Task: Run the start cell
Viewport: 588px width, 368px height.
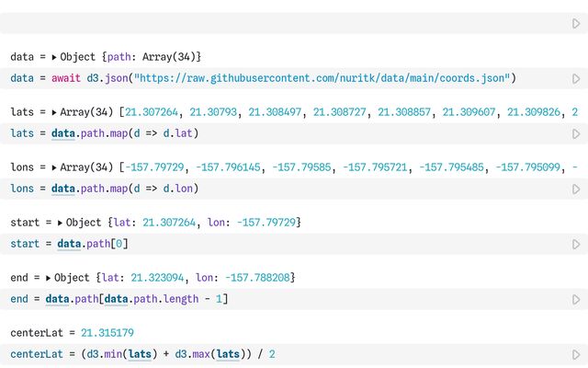Action: [576, 244]
